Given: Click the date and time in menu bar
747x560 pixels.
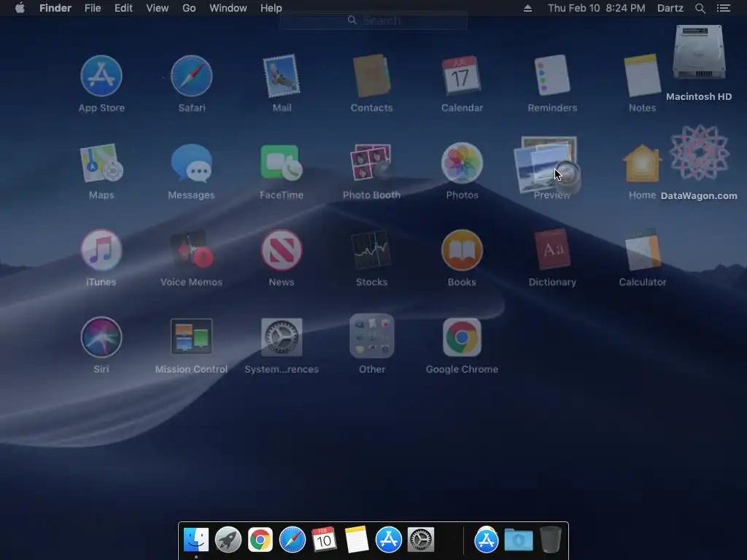Looking at the screenshot, I should (597, 8).
